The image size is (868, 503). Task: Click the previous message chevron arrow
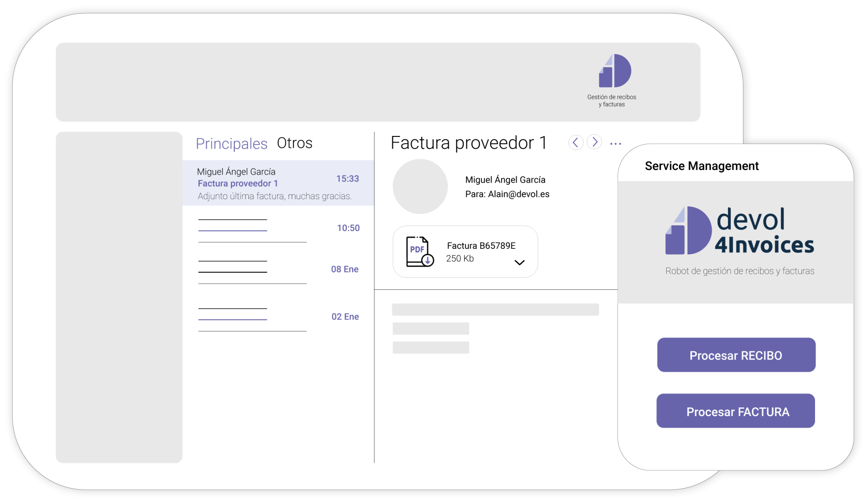(576, 143)
